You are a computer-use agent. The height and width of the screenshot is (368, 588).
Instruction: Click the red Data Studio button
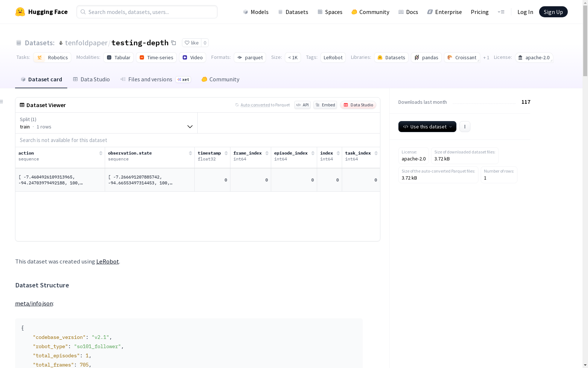click(358, 105)
